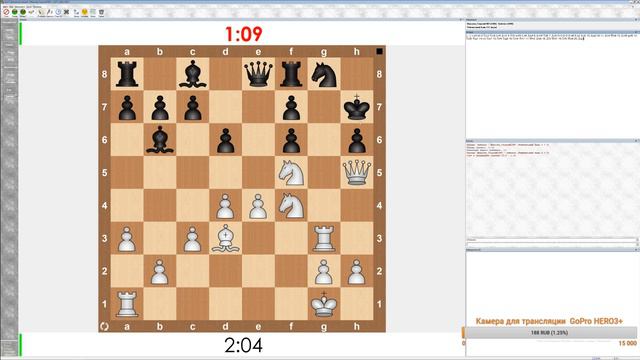Click the trash bin toolbar icon
Screen dimensions: 640x360
tap(101, 12)
